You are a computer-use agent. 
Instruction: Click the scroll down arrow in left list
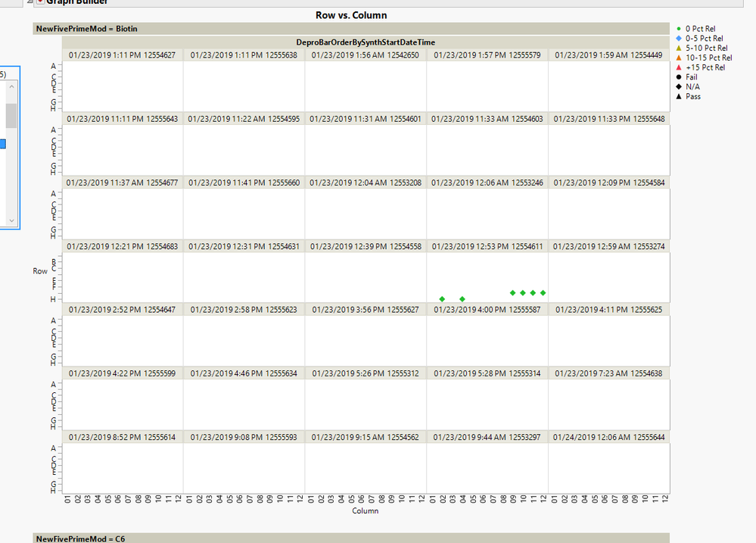pyautogui.click(x=11, y=220)
